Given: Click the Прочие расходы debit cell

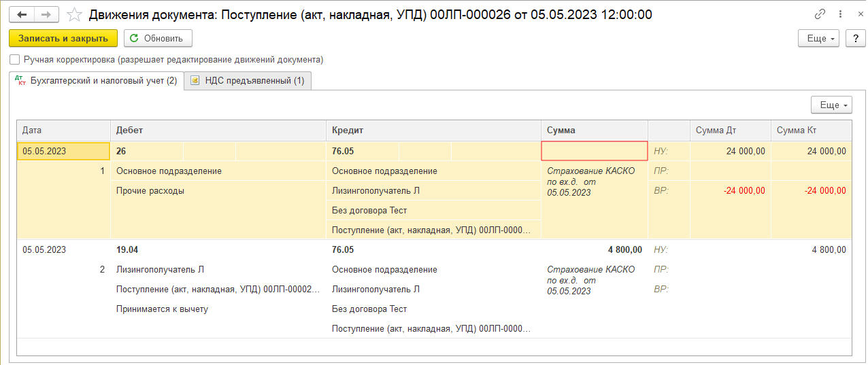Looking at the screenshot, I should coord(150,191).
